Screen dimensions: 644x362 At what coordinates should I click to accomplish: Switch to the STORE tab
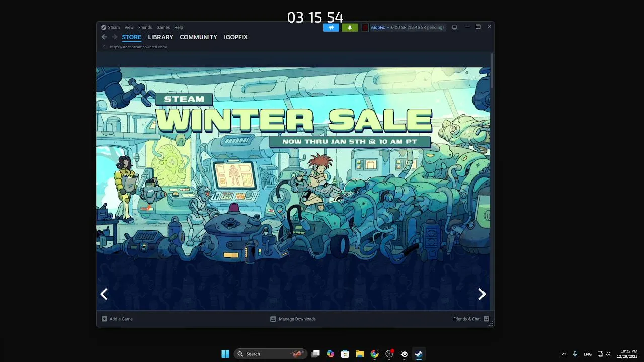click(131, 37)
